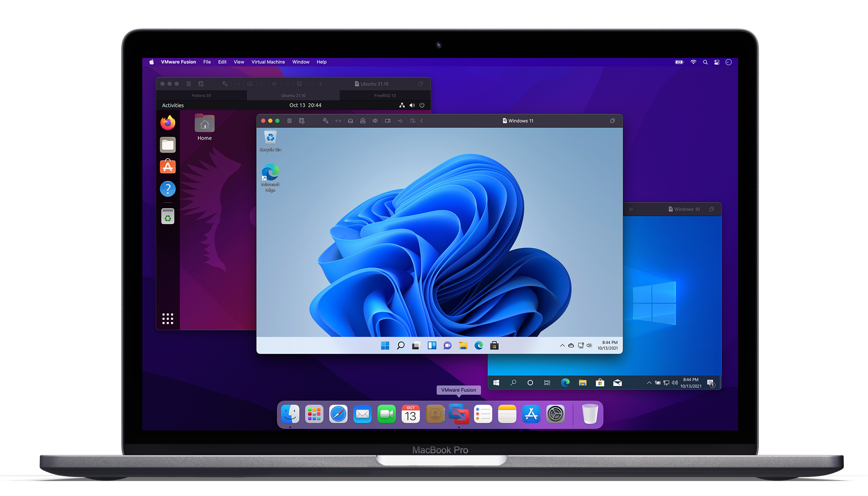Screen dimensions: 868x496
Task: Click the Ubuntu 21.10 tab in VMware Fusion
Action: pos(292,95)
